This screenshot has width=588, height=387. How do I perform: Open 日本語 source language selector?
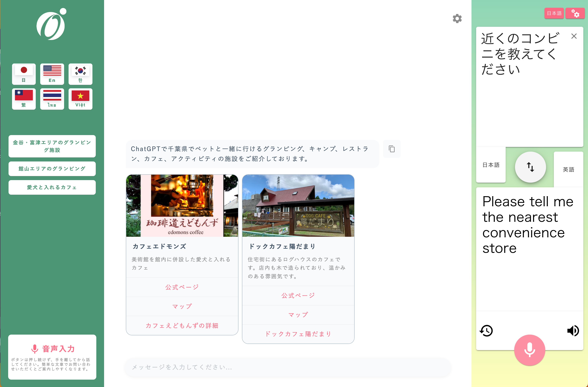coord(491,165)
